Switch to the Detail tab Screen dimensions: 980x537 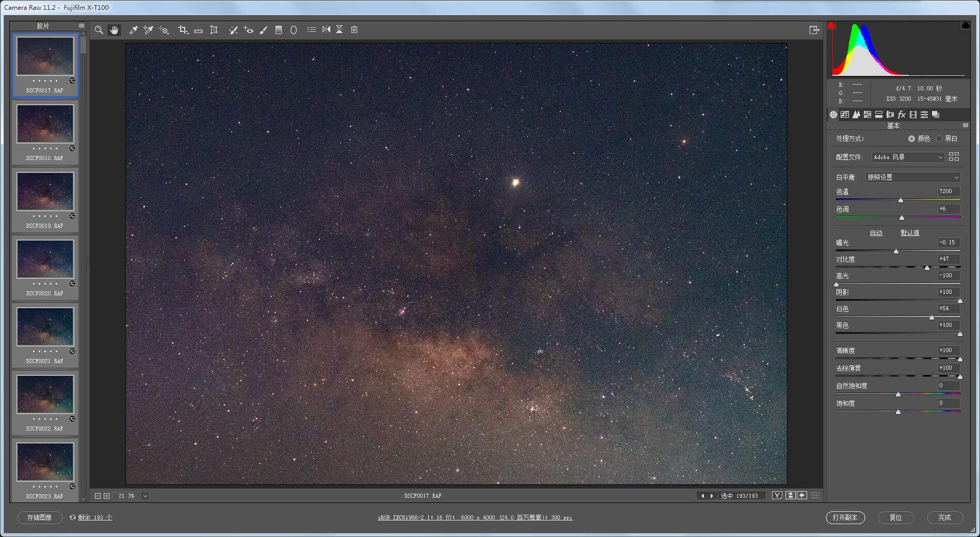[x=856, y=115]
